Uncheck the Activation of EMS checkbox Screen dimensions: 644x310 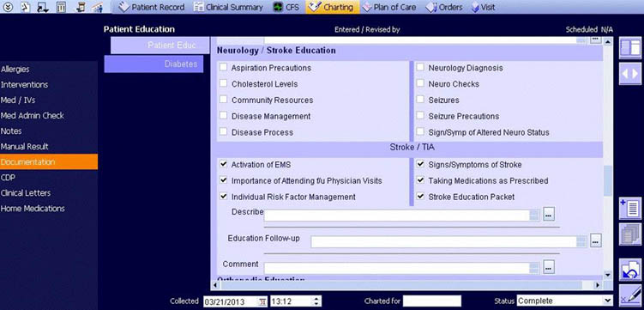click(223, 164)
